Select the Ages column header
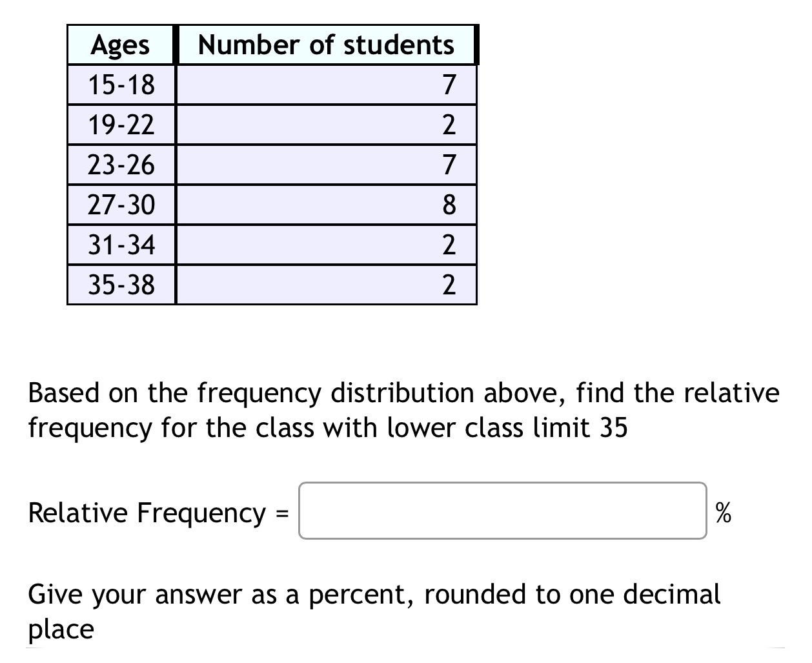The height and width of the screenshot is (663, 812). pyautogui.click(x=120, y=44)
